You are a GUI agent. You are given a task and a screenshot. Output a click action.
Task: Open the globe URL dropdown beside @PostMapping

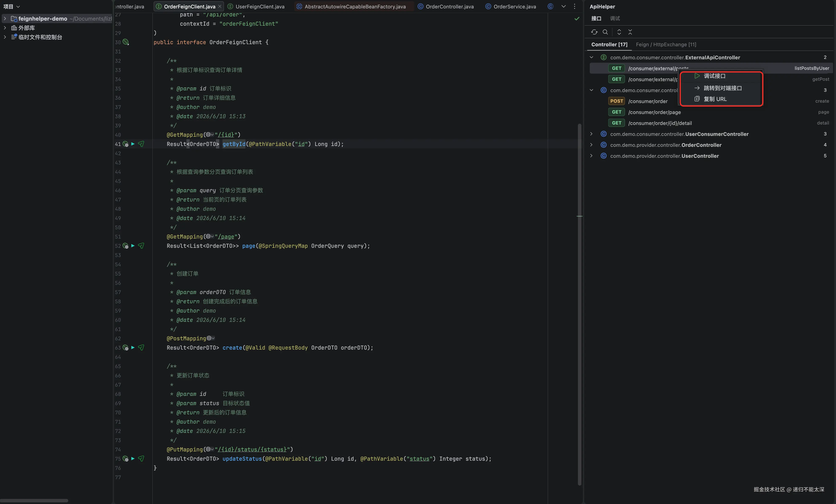click(x=211, y=338)
